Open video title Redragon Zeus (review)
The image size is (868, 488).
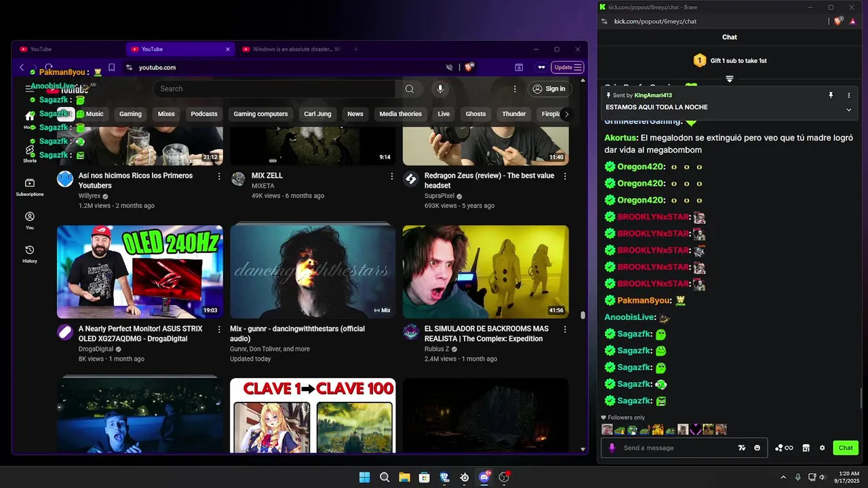[489, 180]
